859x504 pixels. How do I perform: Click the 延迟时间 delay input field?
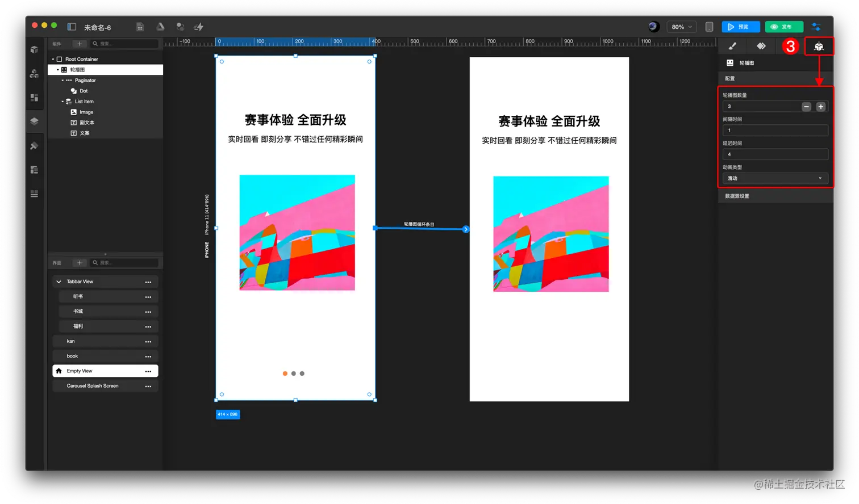(775, 154)
